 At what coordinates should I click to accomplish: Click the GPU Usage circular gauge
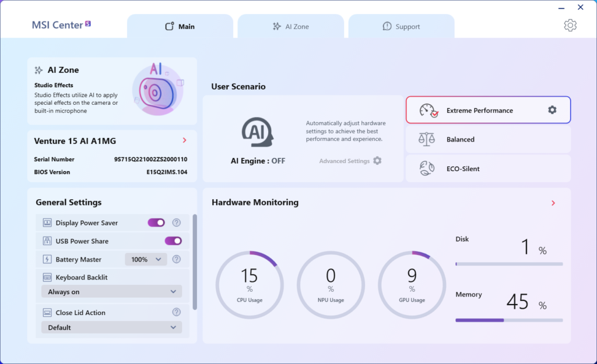pyautogui.click(x=412, y=285)
